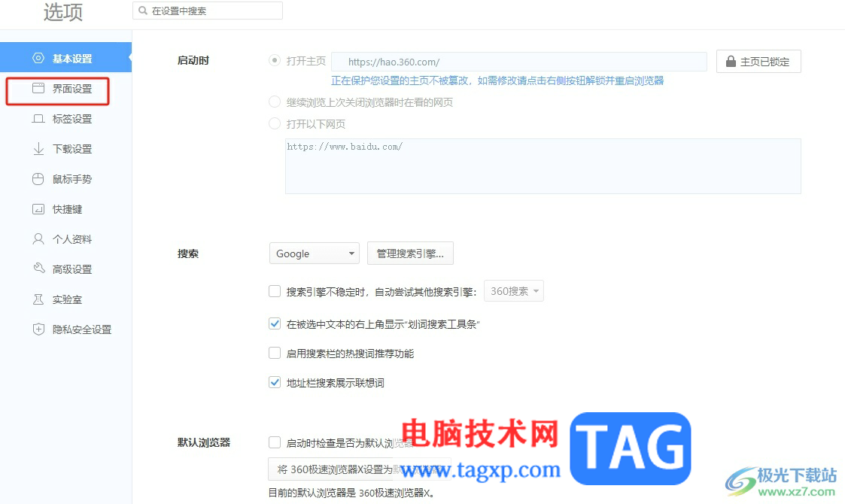
Task: Click the 目前的默认浏览器是 status text
Action: (351, 493)
